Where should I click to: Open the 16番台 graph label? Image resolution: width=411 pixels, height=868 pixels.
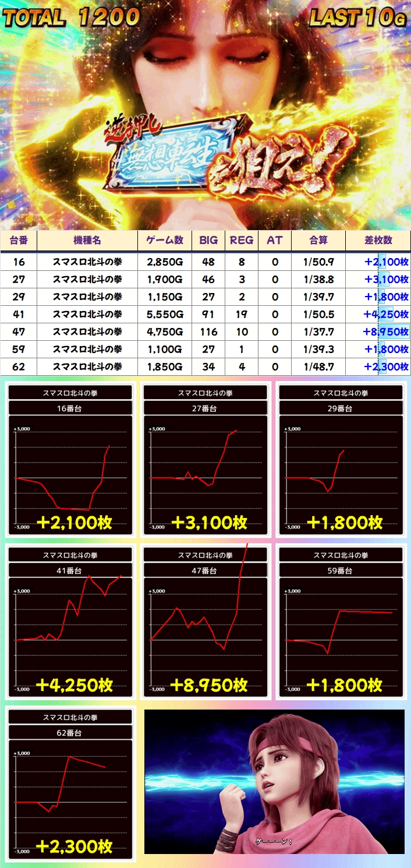(70, 409)
